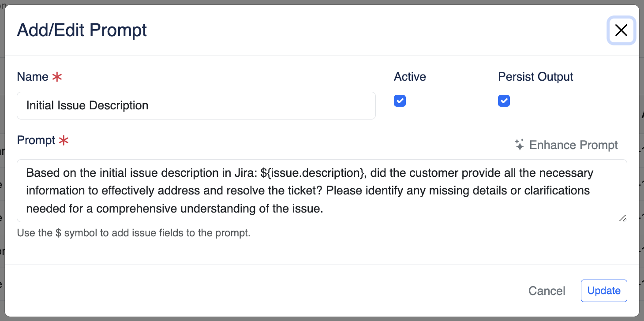
Task: Click the red asterisk next to Name
Action: coord(57,77)
